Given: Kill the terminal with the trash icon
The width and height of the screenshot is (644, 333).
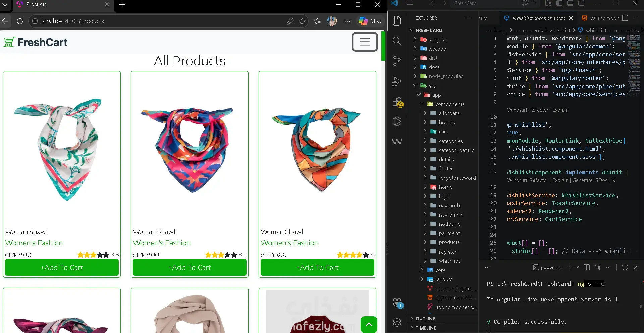Looking at the screenshot, I should (x=598, y=267).
